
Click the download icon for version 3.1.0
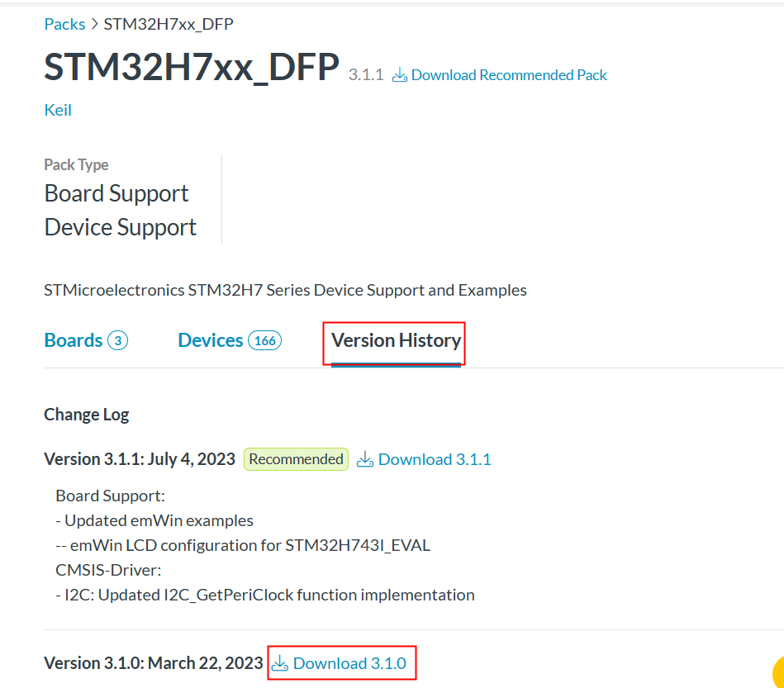tap(280, 663)
